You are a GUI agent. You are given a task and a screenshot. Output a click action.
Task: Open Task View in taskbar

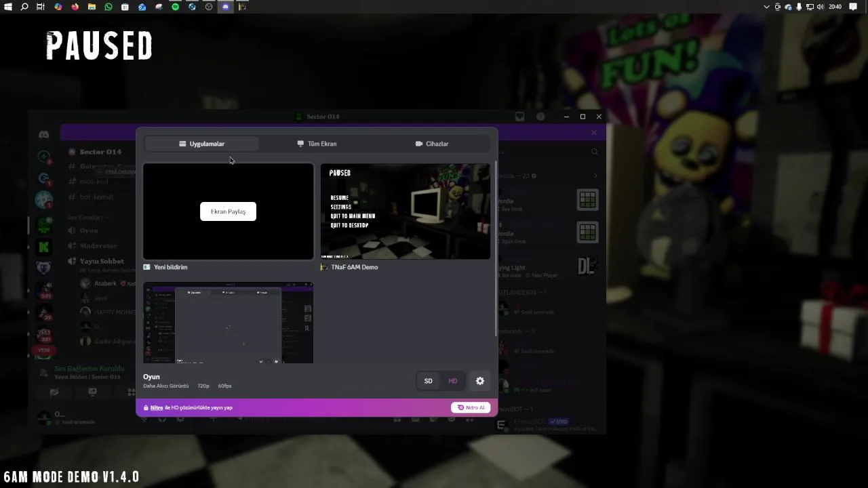point(41,7)
